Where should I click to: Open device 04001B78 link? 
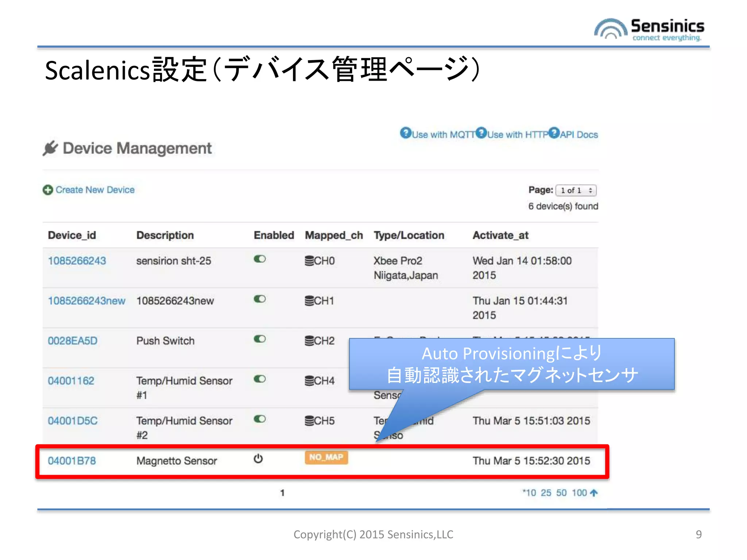pos(72,461)
